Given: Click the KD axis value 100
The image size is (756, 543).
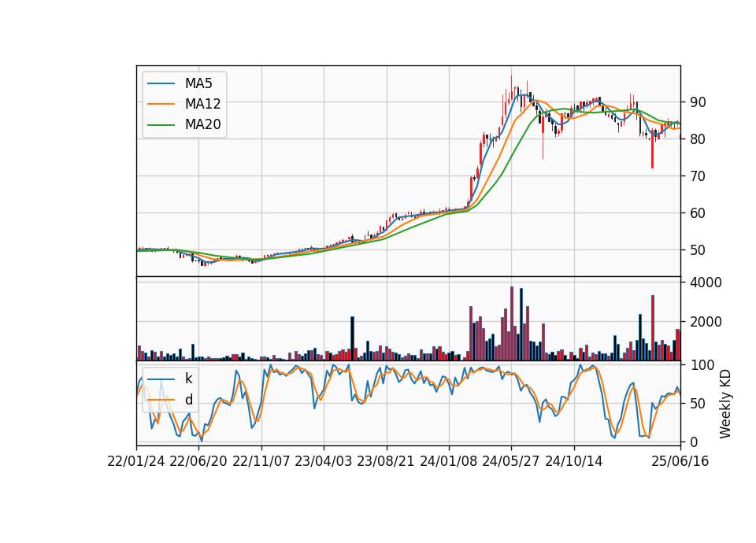Looking at the screenshot, I should [x=702, y=365].
